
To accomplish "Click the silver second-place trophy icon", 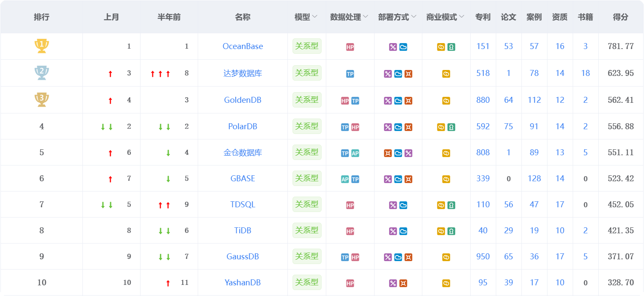I will pos(41,73).
